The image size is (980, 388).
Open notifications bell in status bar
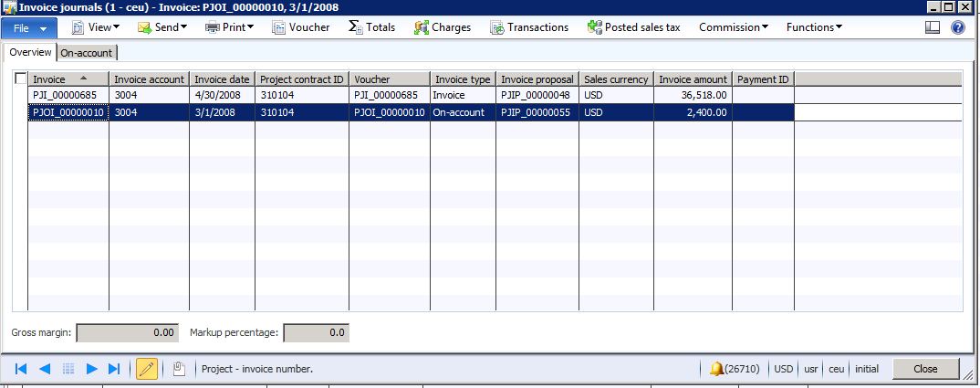[x=717, y=369]
